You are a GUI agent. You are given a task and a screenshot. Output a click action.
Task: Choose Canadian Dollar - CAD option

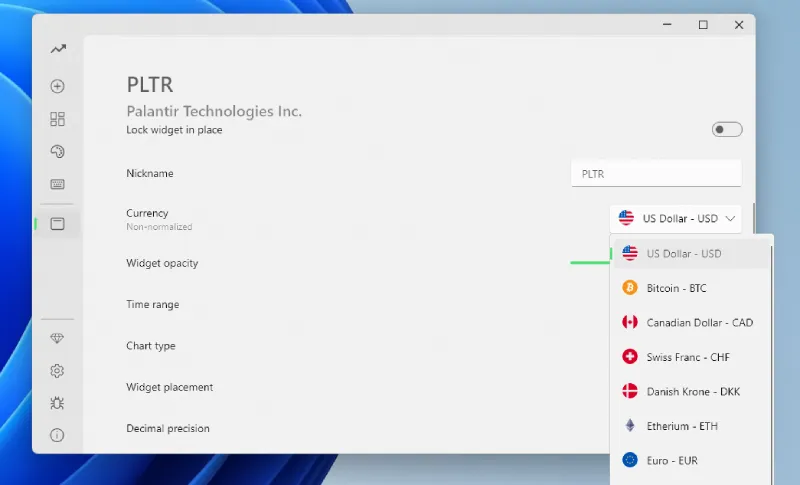click(690, 322)
